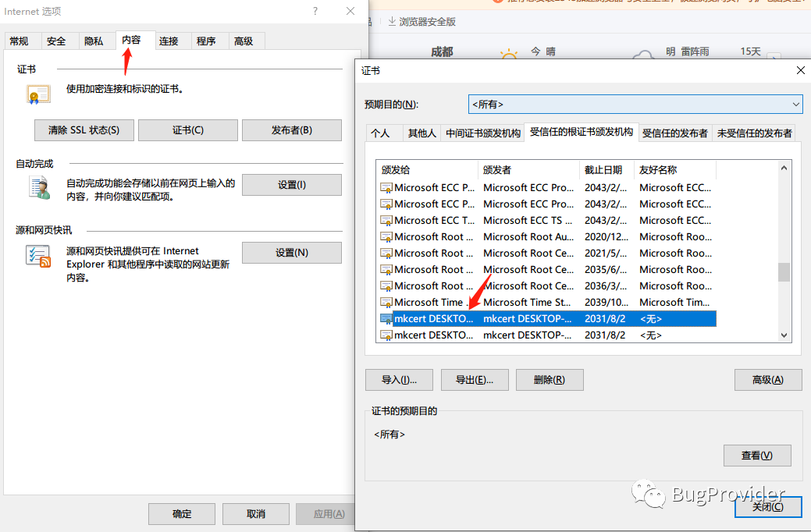Viewport: 811px width, 532px height.
Task: Click the 2039/10... expiry date cell
Action: click(x=606, y=303)
